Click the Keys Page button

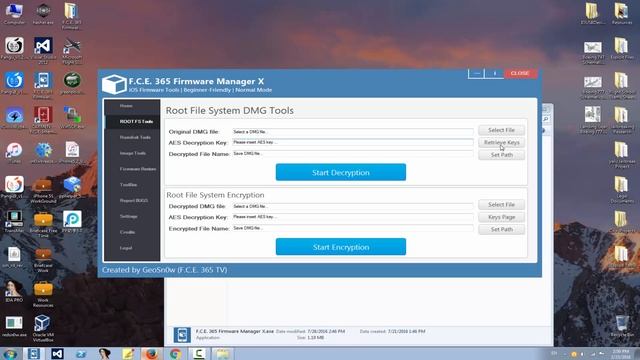coord(501,217)
